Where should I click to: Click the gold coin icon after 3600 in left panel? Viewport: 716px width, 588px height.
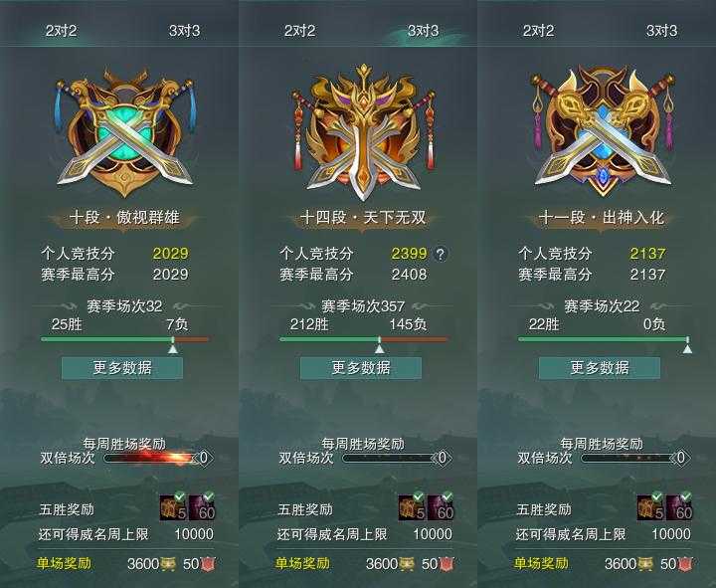click(x=168, y=564)
